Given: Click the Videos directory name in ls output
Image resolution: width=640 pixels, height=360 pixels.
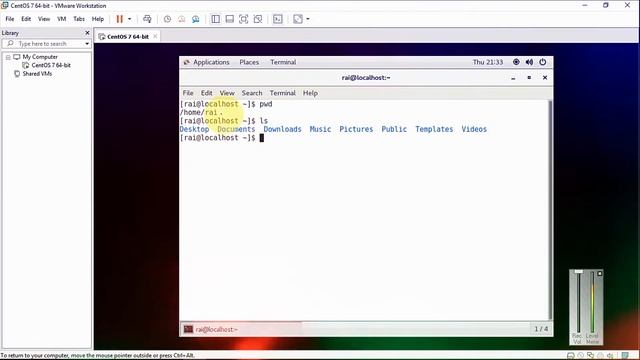Looking at the screenshot, I should [x=474, y=129].
